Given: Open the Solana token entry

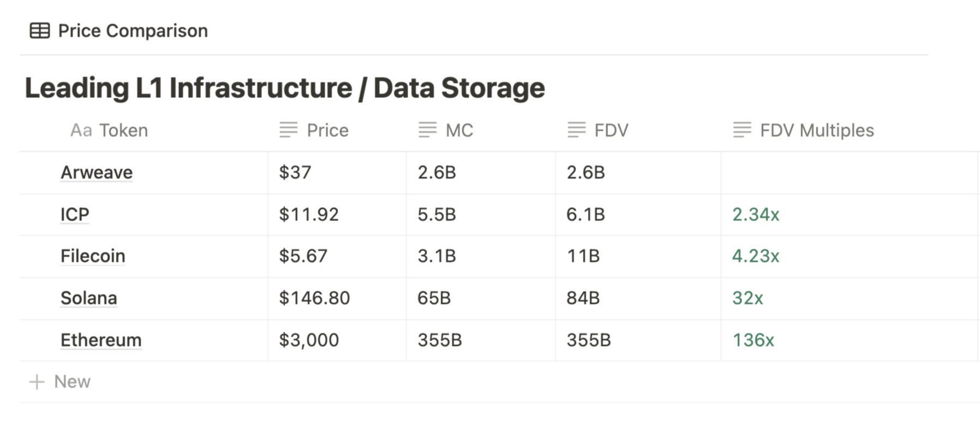Looking at the screenshot, I should coord(89,298).
